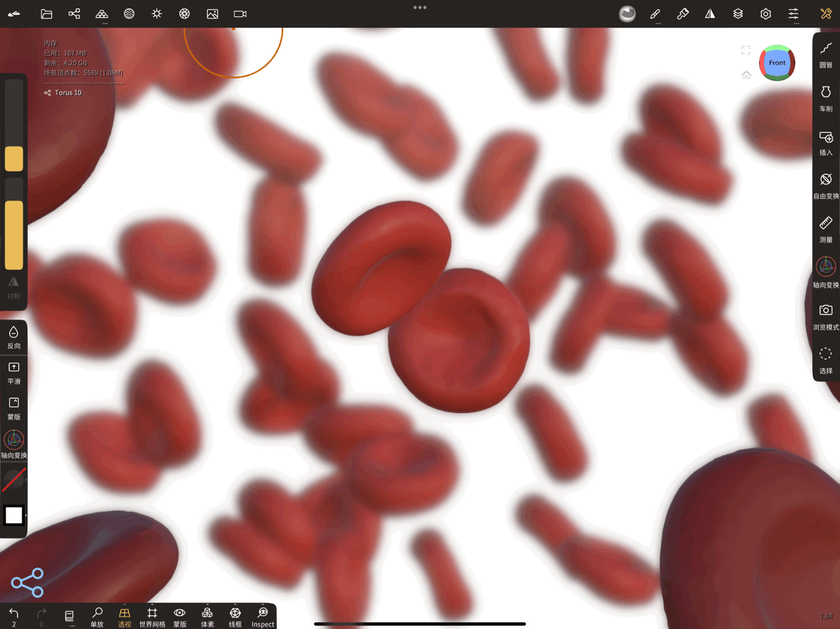Open the layers stack menu

point(738,13)
